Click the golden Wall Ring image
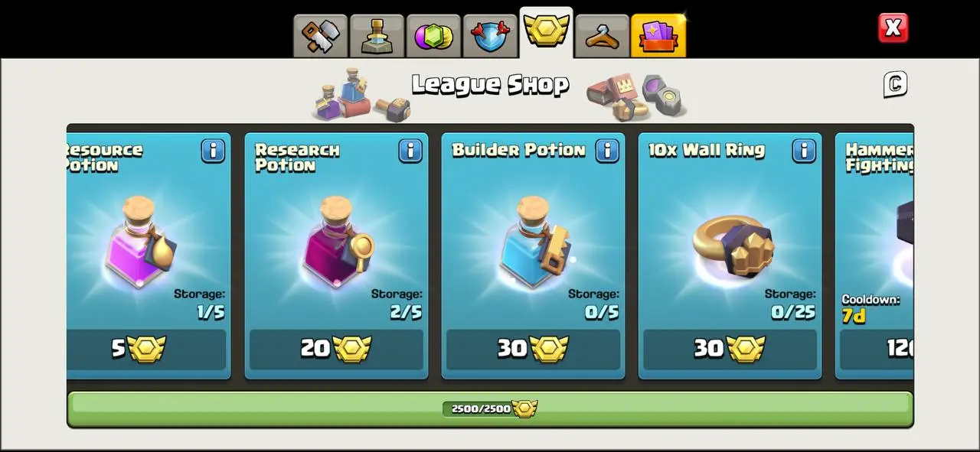980x452 pixels. (x=733, y=246)
